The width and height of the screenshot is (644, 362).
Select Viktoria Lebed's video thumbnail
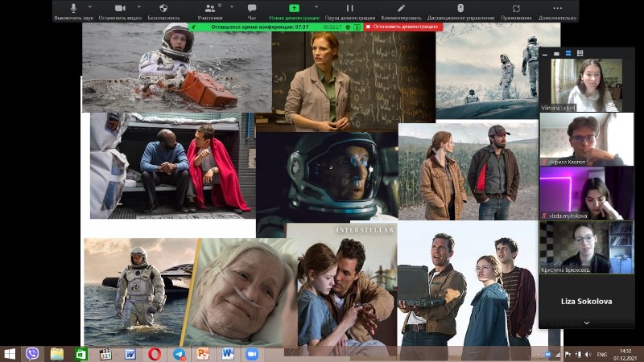pos(585,84)
